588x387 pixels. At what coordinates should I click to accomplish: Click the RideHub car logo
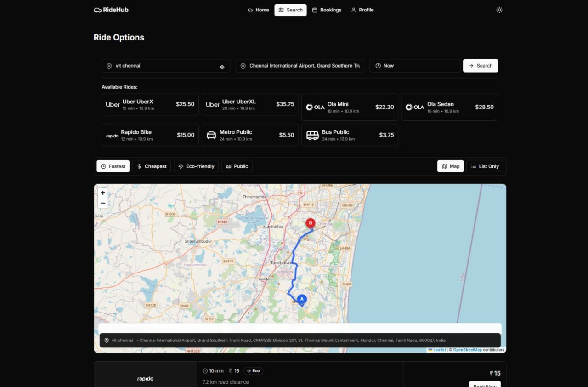(x=97, y=10)
